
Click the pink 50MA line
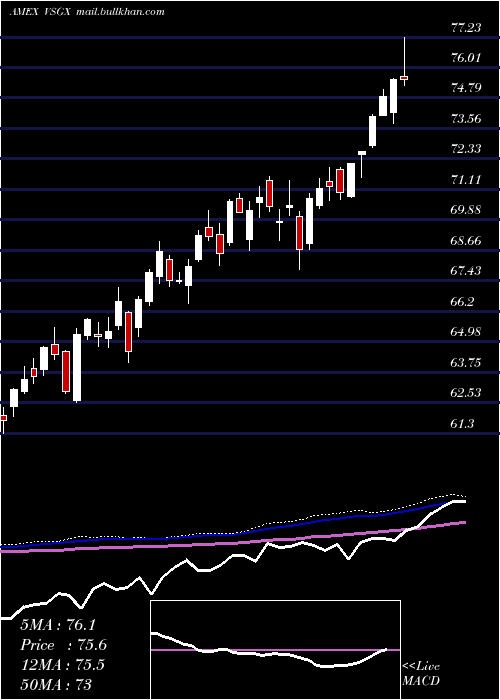233,542
